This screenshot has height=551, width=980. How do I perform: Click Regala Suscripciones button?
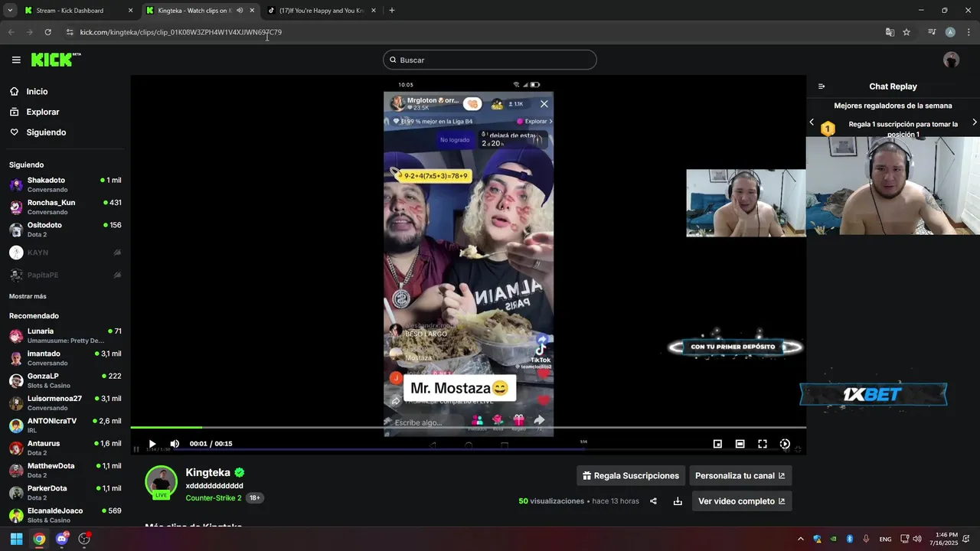point(631,476)
